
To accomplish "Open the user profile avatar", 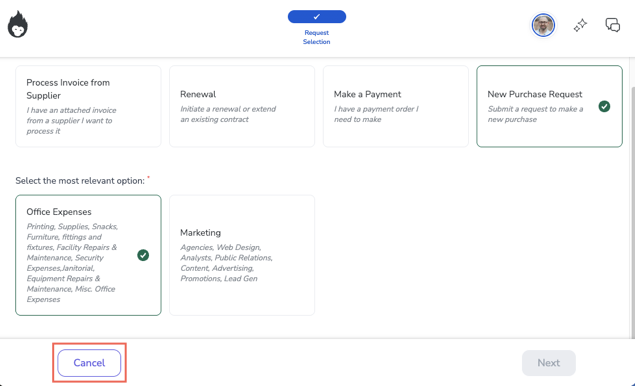I will (543, 25).
